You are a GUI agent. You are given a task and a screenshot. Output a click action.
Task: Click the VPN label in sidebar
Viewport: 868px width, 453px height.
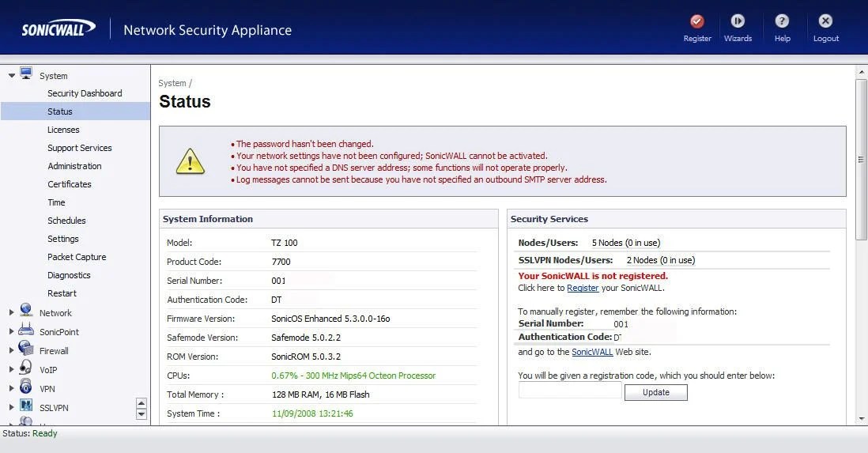[47, 389]
